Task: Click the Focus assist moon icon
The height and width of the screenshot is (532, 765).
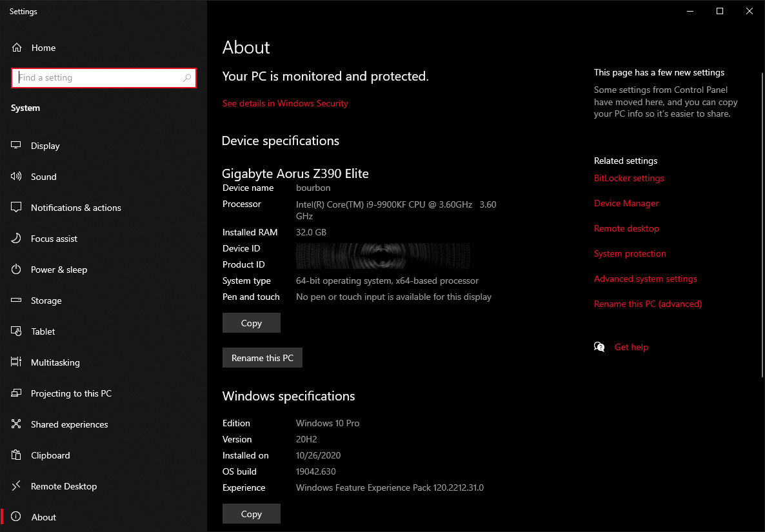Action: click(16, 239)
